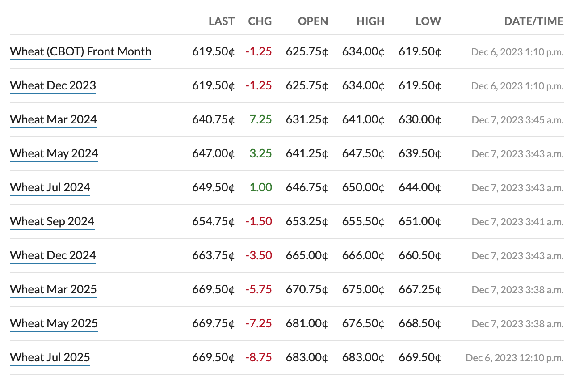Screen dimensions: 588x381
Task: Open the Wheat Jul 2025 contract link
Action: click(50, 358)
